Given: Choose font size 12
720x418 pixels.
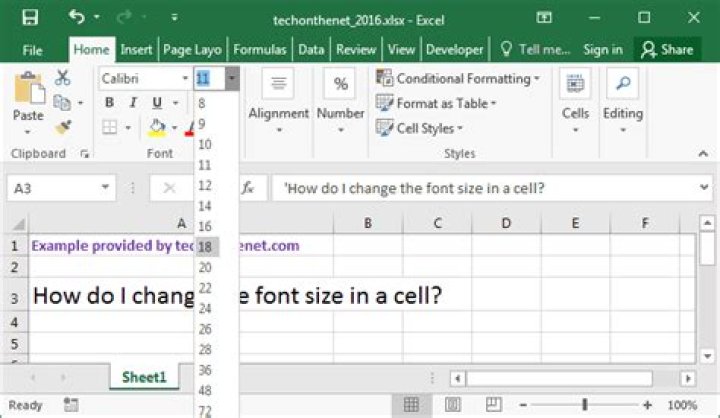Looking at the screenshot, I should click(205, 185).
